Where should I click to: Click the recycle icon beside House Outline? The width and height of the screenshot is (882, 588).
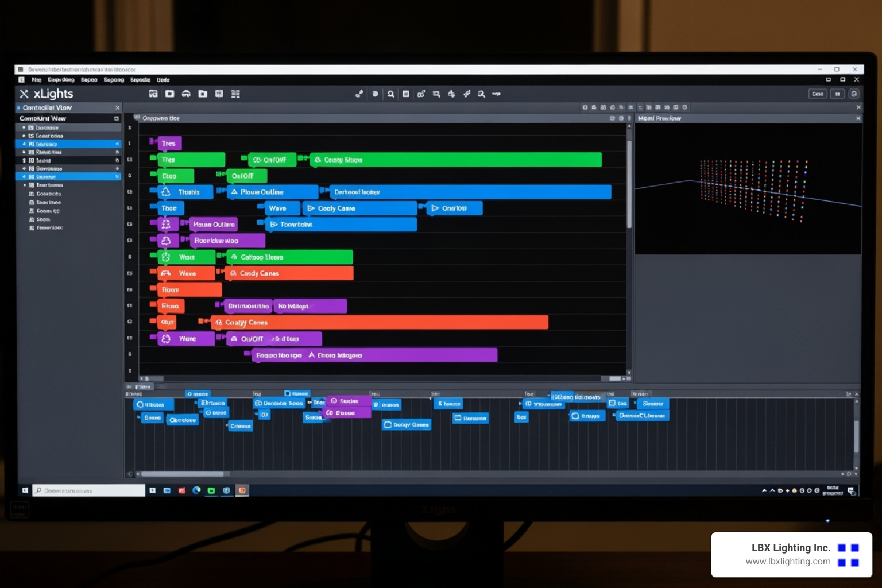pyautogui.click(x=166, y=225)
